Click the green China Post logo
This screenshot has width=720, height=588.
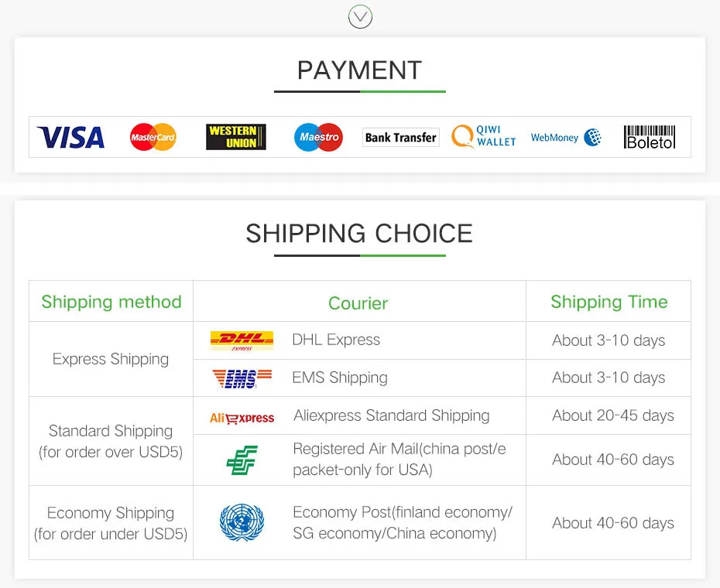242,460
